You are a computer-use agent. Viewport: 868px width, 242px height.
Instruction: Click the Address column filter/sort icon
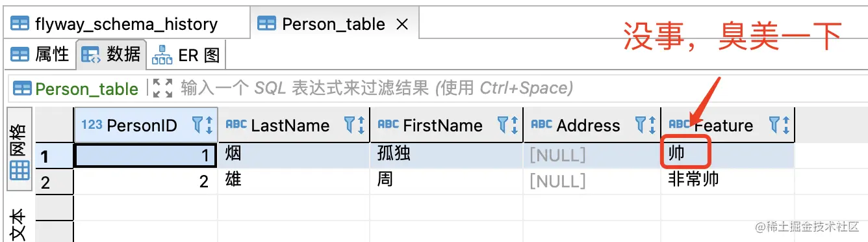644,125
